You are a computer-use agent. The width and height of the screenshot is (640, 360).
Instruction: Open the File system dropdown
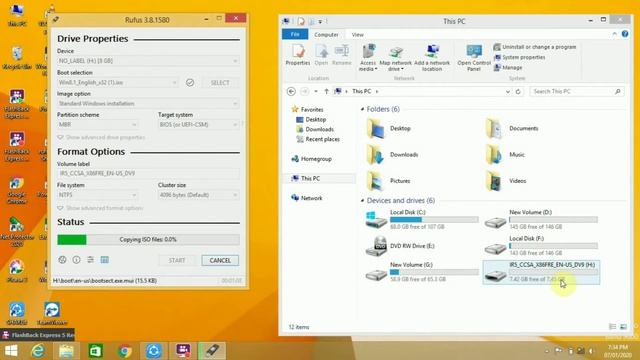(x=98, y=195)
